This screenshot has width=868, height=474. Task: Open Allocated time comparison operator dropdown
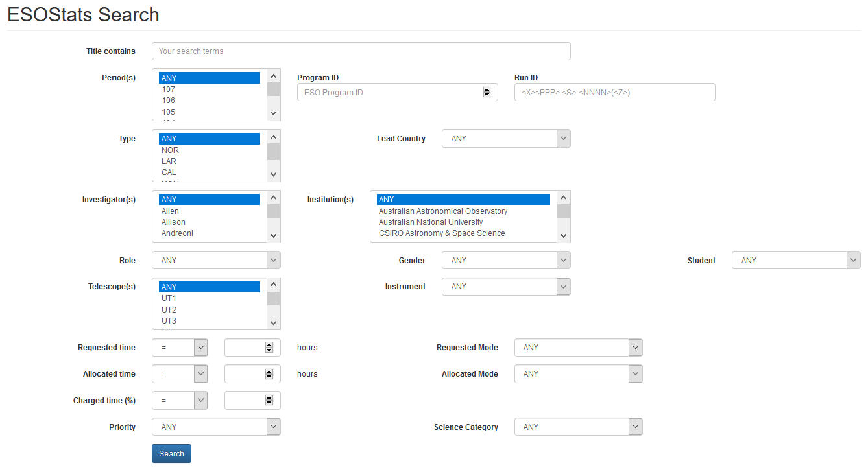[x=180, y=374]
